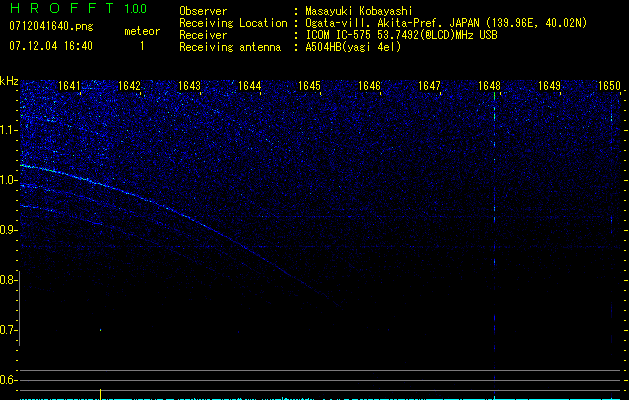Click the 1641 time axis label
Screen dimensions: 629x400
click(x=69, y=86)
